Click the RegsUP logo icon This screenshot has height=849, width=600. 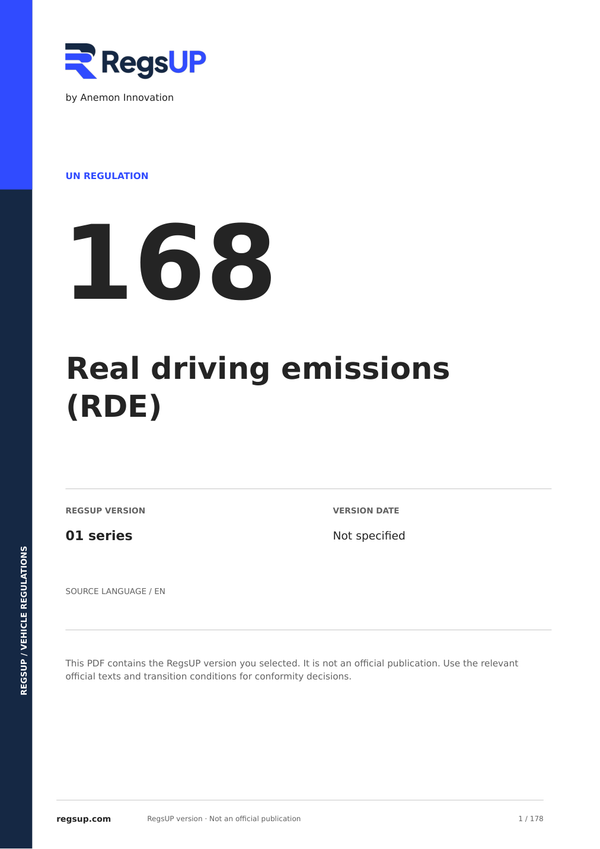click(x=81, y=61)
